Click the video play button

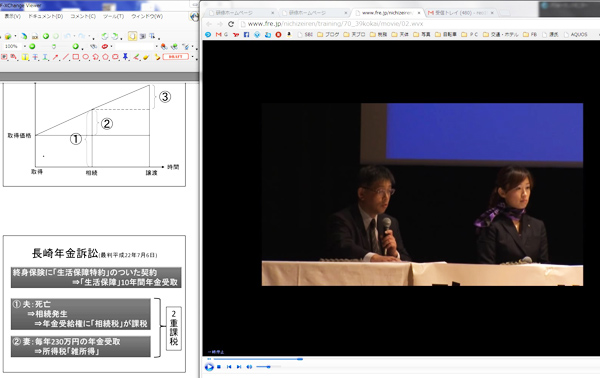pos(209,367)
